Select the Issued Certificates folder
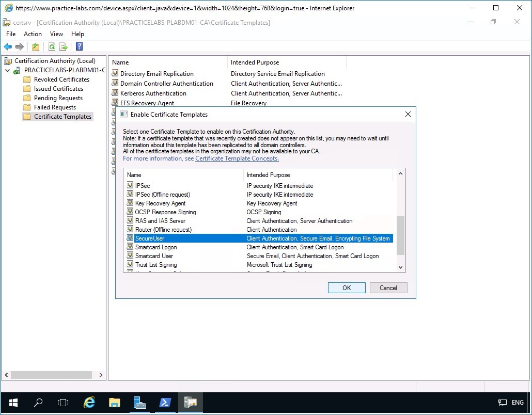 (x=58, y=88)
